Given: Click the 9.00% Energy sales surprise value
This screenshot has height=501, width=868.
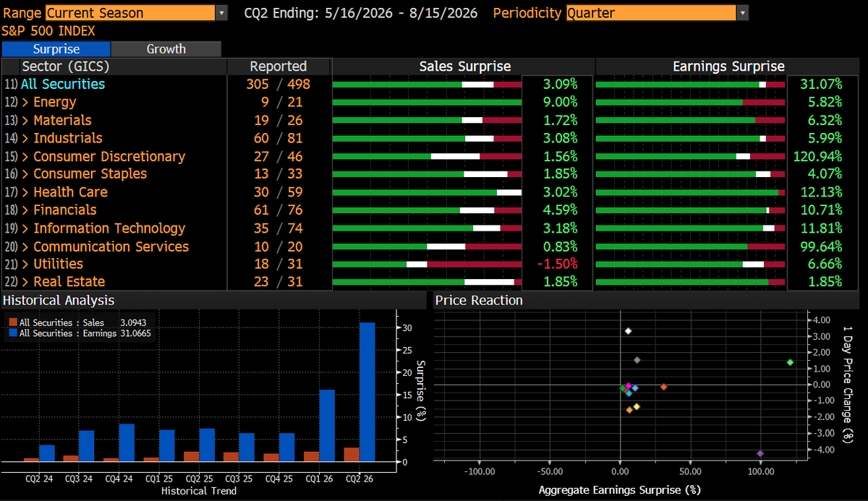Looking at the screenshot, I should tap(561, 103).
